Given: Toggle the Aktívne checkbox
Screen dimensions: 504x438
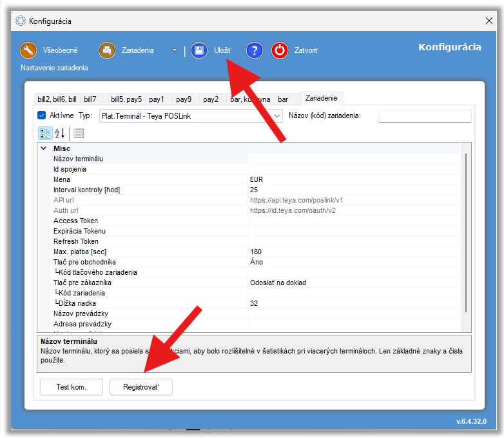Looking at the screenshot, I should pos(42,115).
